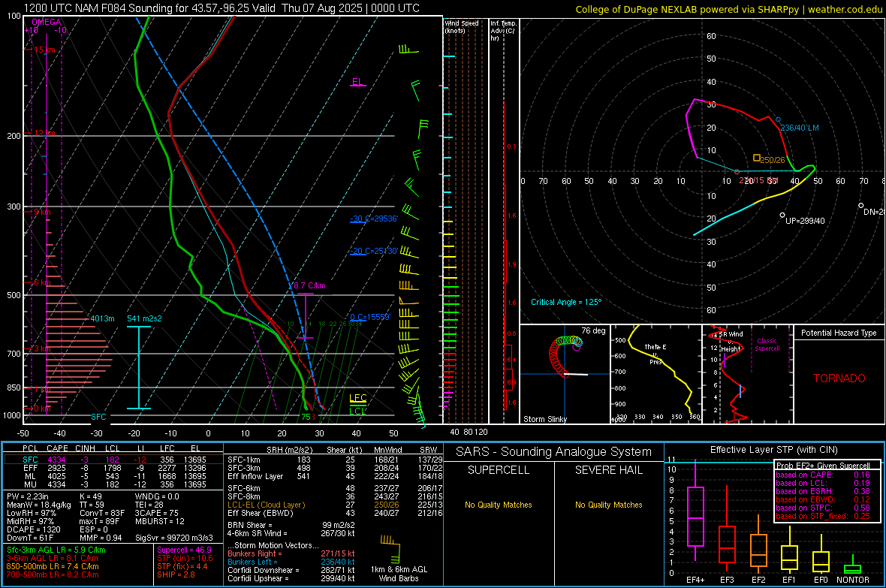The width and height of the screenshot is (886, 588).
Task: Click the Supercell = 46.9 composite value
Action: point(184,550)
